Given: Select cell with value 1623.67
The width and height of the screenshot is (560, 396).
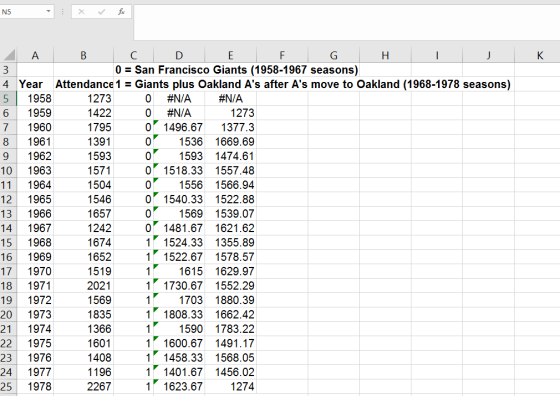Looking at the screenshot, I should 179,386.
